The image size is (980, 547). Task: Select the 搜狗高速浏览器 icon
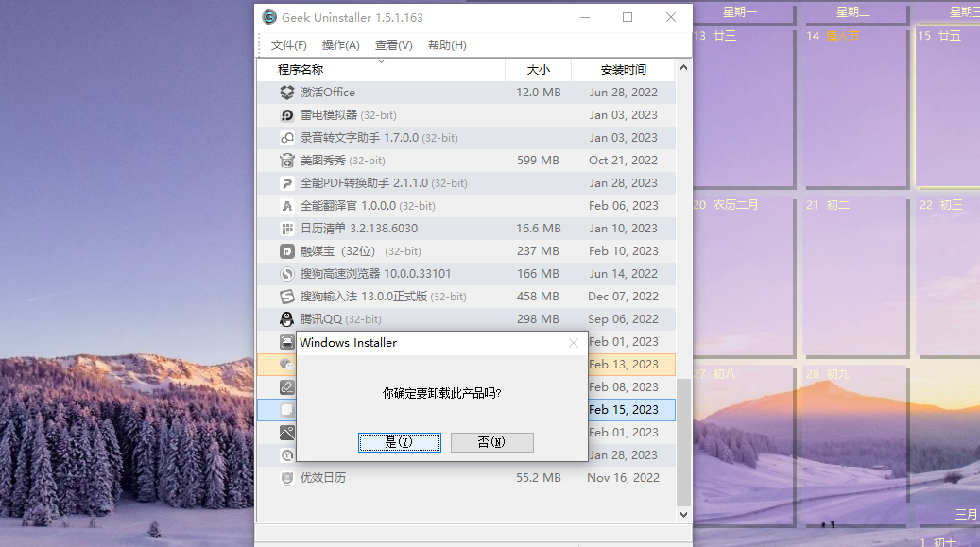pyautogui.click(x=286, y=273)
